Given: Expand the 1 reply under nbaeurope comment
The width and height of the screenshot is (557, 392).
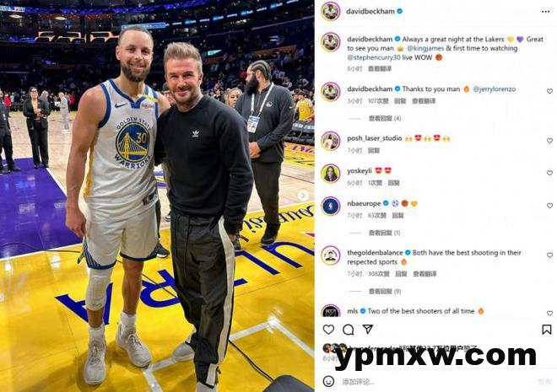Looking at the screenshot, I should pos(384,233).
